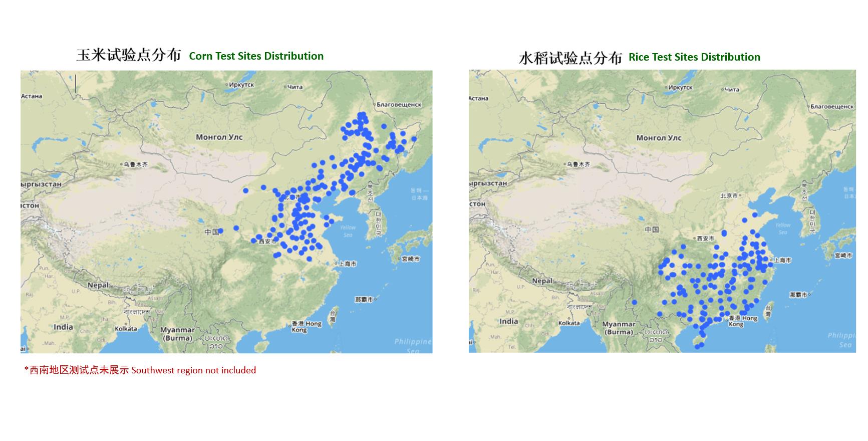Click Благовещенск label on the corn map
This screenshot has height=441, width=868.
click(399, 104)
